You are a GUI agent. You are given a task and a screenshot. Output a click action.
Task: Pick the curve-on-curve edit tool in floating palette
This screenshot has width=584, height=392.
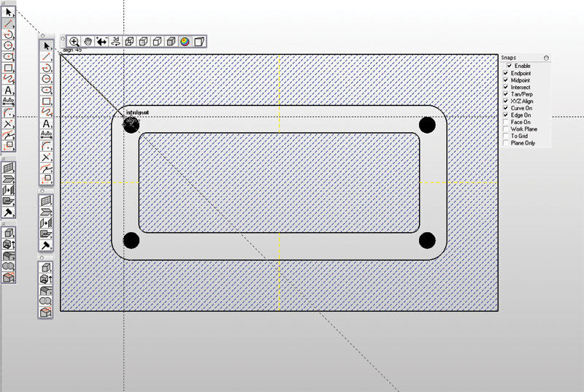(46, 169)
